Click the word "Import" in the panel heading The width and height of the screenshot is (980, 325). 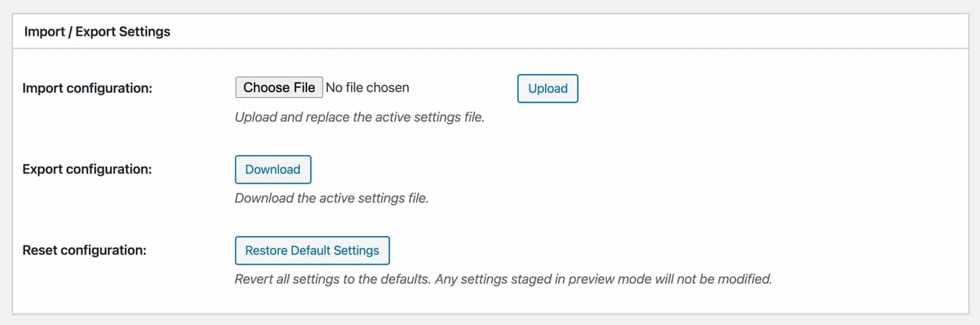[x=44, y=31]
